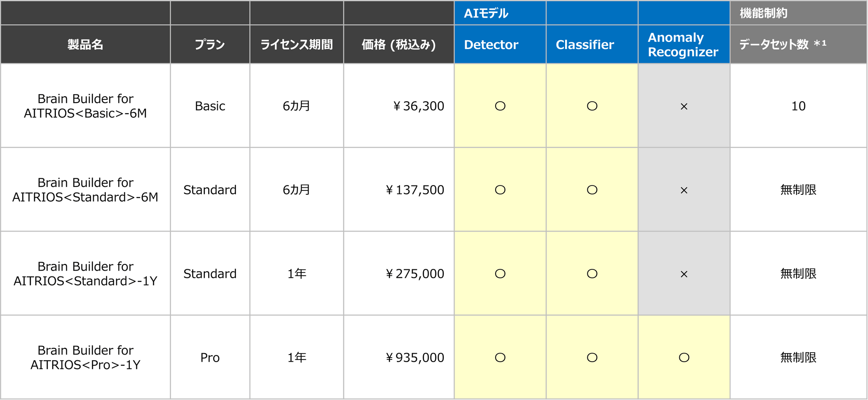This screenshot has width=868, height=400.
Task: Select the Brain Builder for AITRIOS<Pro>-1Y product name
Action: 85,358
